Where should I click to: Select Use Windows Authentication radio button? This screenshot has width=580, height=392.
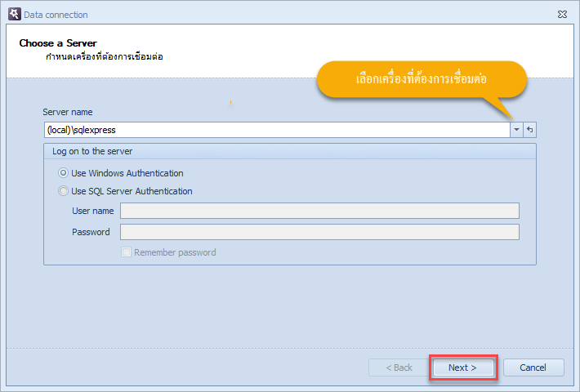coord(63,173)
